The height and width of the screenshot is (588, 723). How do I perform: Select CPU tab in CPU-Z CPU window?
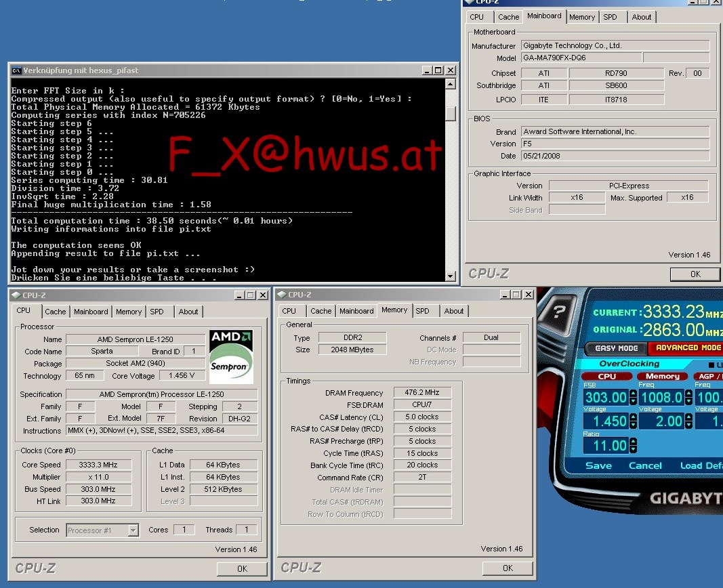24,310
